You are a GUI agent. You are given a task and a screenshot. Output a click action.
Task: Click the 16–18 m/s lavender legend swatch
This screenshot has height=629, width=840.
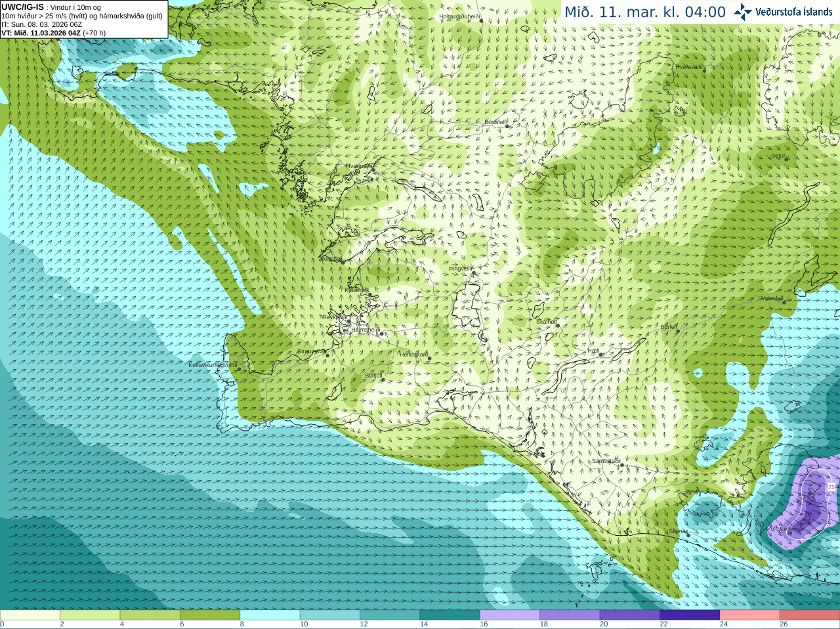click(x=510, y=615)
